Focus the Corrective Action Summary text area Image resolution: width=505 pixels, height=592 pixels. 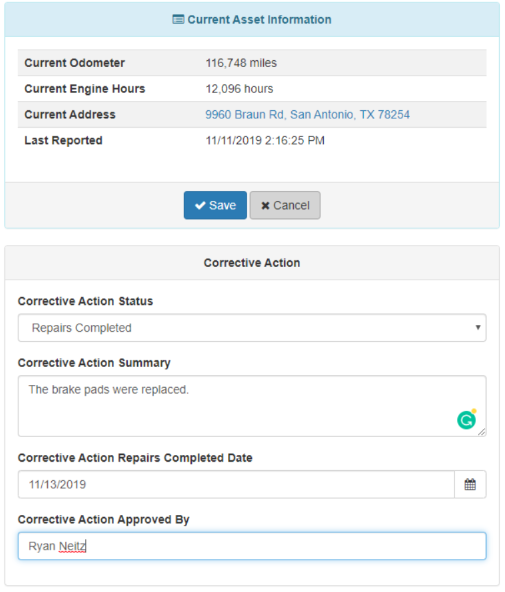(252, 406)
